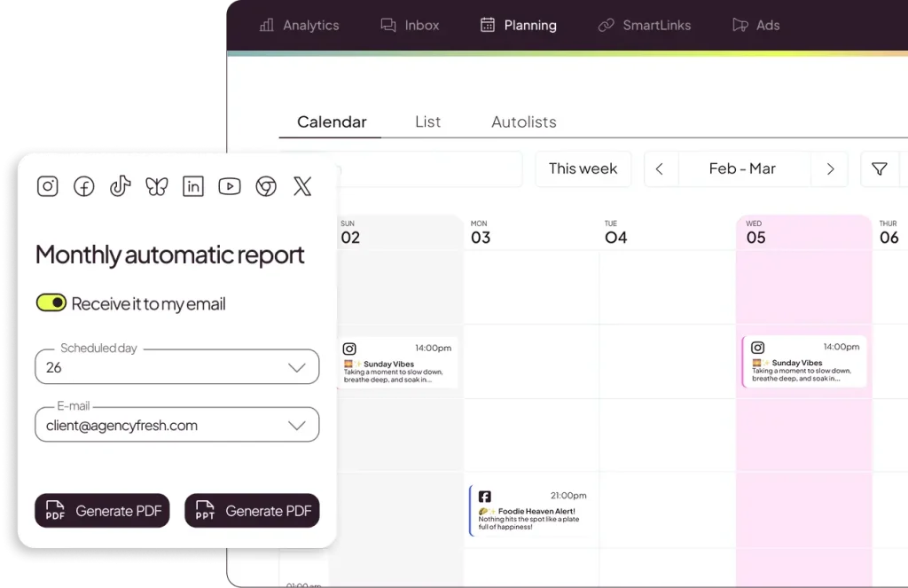Screen dimensions: 908x588
Task: Open the calendar filter funnel icon
Action: coord(880,169)
